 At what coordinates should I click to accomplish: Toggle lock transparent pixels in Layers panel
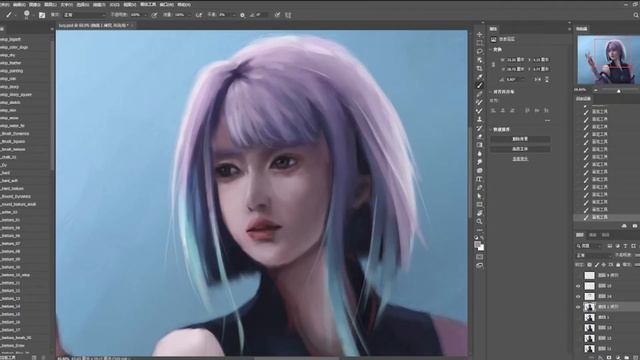coord(589,265)
